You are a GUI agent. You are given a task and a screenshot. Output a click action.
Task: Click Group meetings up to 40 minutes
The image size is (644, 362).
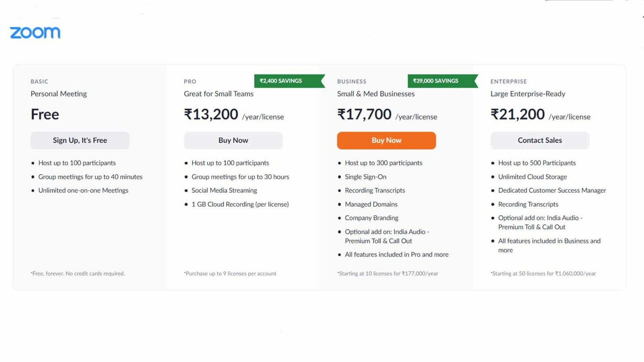click(90, 177)
